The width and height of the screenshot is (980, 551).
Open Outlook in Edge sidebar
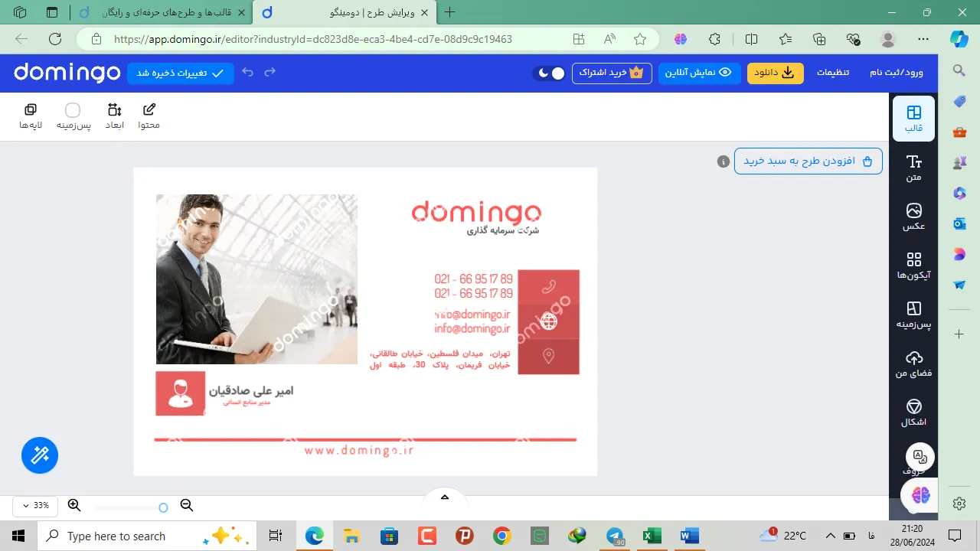959,223
